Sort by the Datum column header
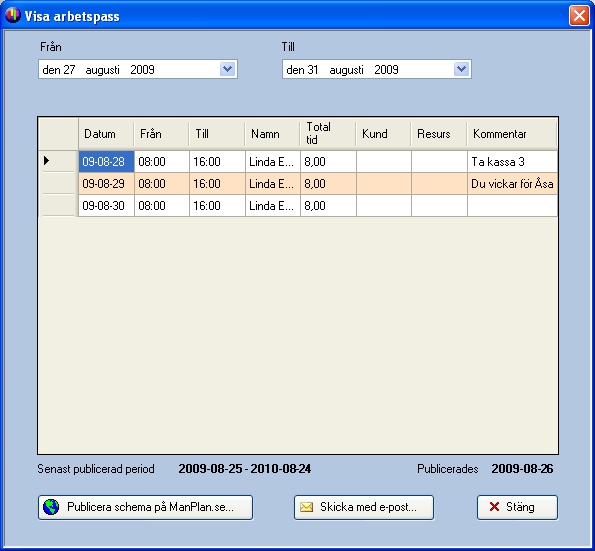The height and width of the screenshot is (551, 595). (x=106, y=134)
